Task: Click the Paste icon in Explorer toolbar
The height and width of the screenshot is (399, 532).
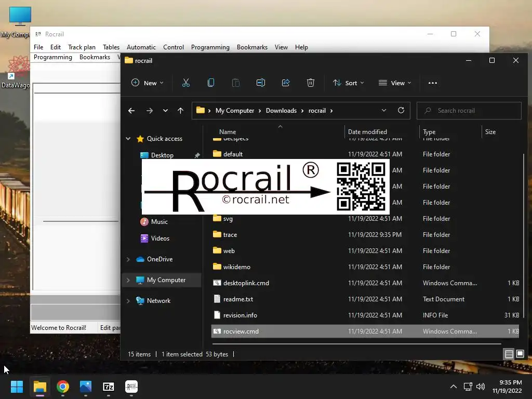Action: coord(236,83)
